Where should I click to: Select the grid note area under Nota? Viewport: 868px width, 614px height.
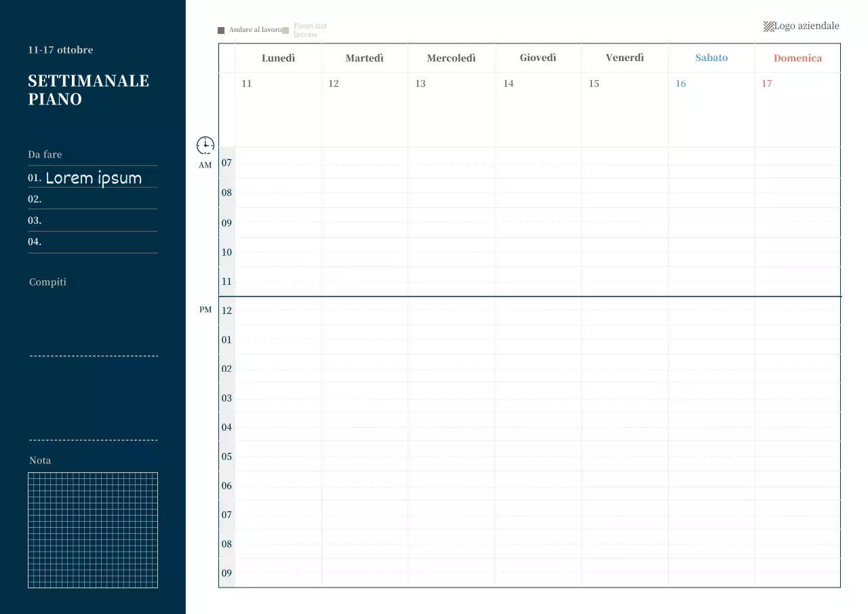92,529
